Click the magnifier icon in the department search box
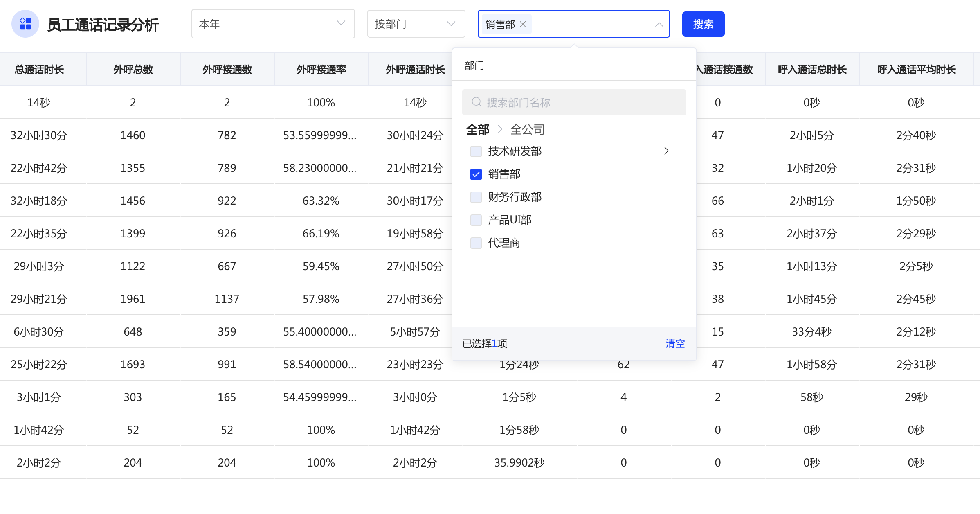Image resolution: width=980 pixels, height=514 pixels. (476, 102)
